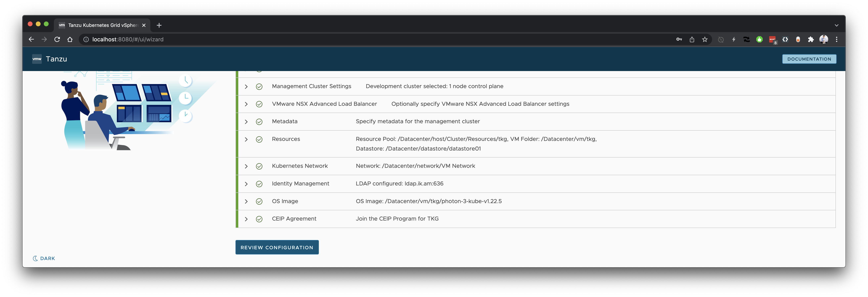Expand the Kubernetes Network section
This screenshot has width=868, height=297.
(x=246, y=166)
